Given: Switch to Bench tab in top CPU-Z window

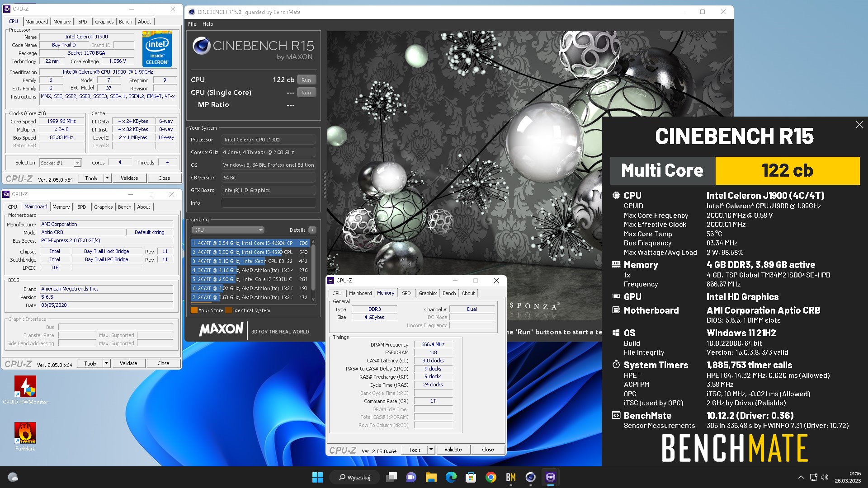Looking at the screenshot, I should click(x=126, y=22).
